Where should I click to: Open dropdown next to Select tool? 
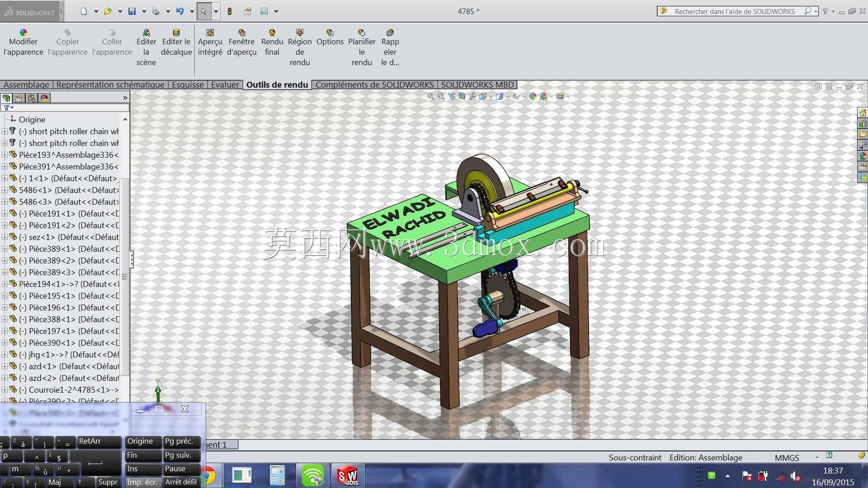216,11
